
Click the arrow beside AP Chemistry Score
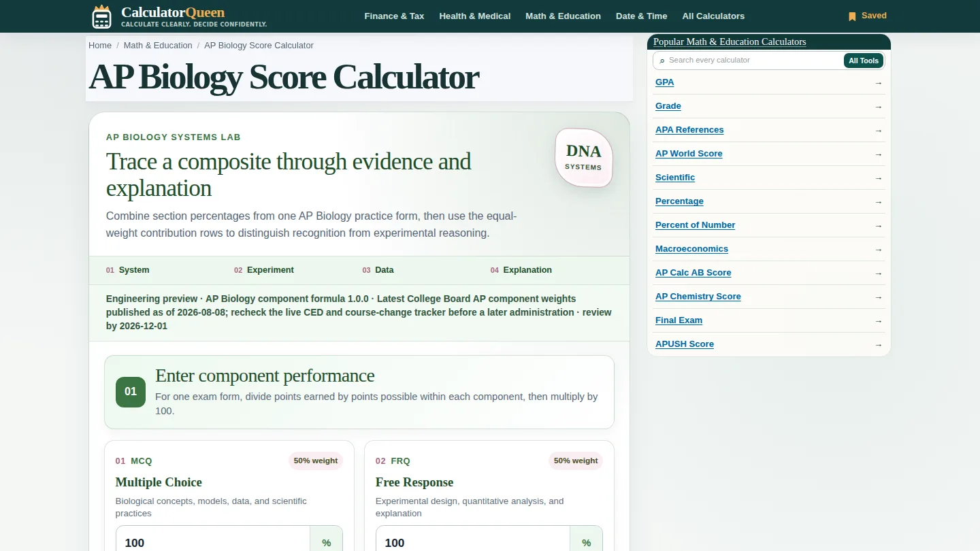coord(879,297)
